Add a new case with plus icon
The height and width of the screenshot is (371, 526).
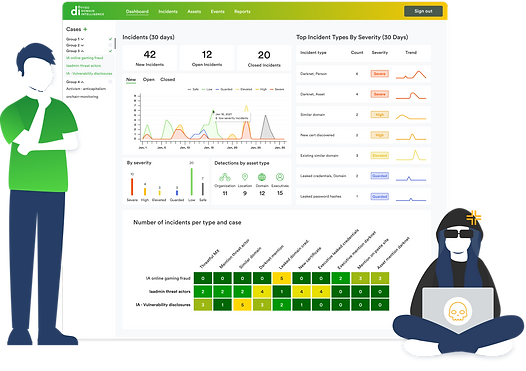pyautogui.click(x=85, y=29)
